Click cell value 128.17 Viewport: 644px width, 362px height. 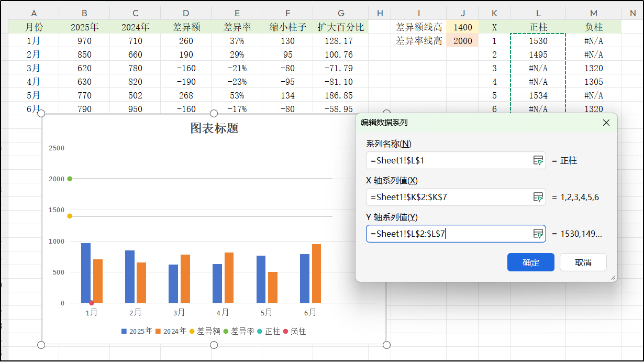pyautogui.click(x=341, y=41)
